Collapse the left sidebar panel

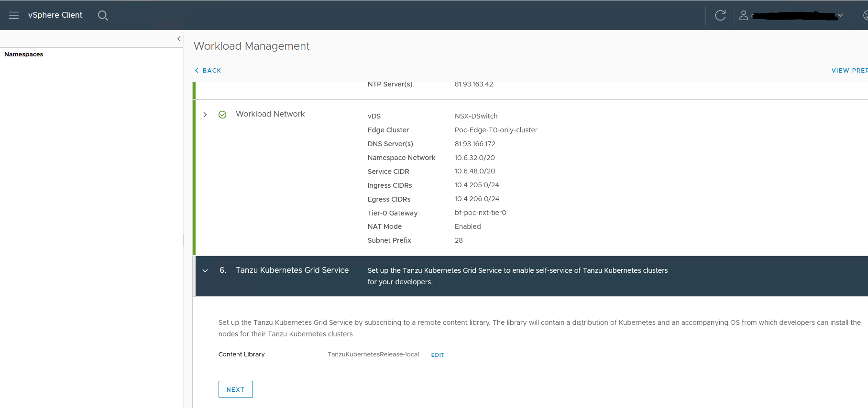[179, 39]
